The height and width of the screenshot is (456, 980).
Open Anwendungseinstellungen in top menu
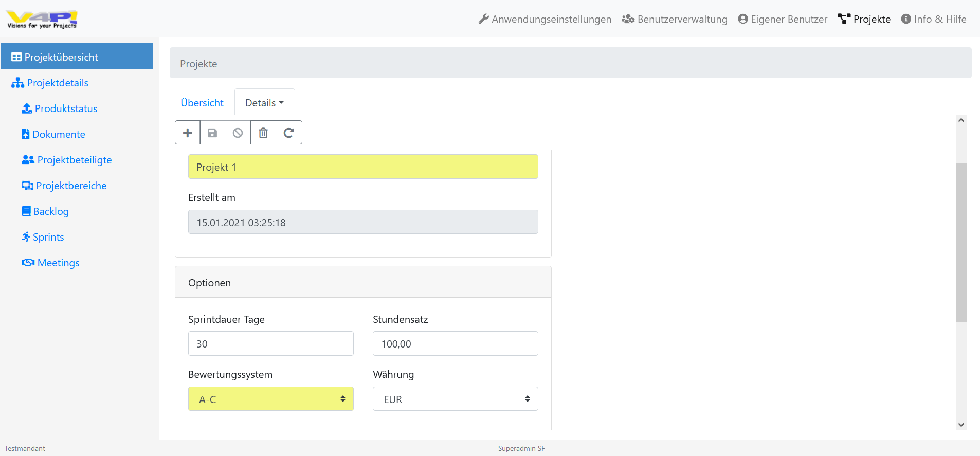point(545,19)
